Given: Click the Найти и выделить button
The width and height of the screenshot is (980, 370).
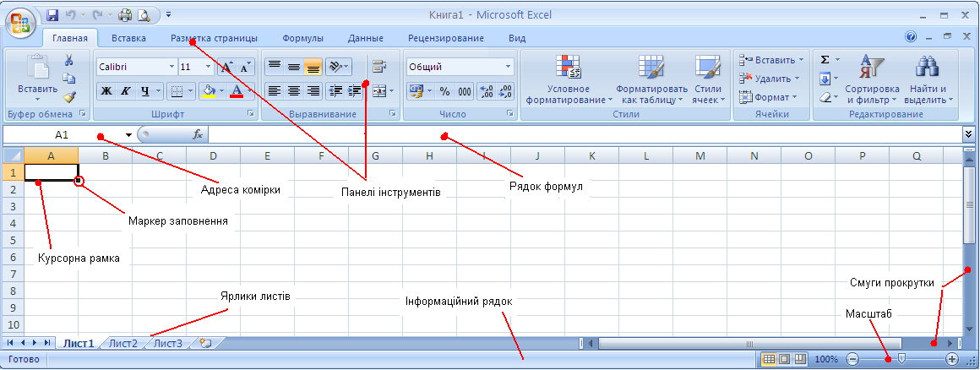Looking at the screenshot, I should click(x=928, y=78).
